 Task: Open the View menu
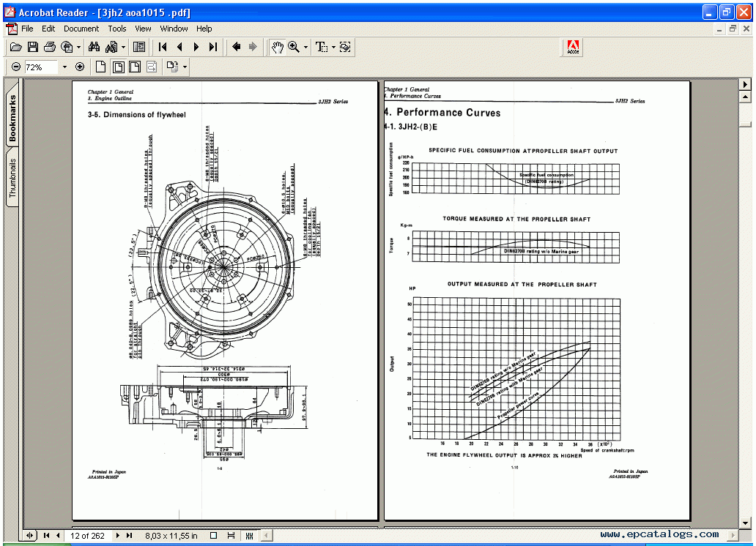pyautogui.click(x=143, y=29)
